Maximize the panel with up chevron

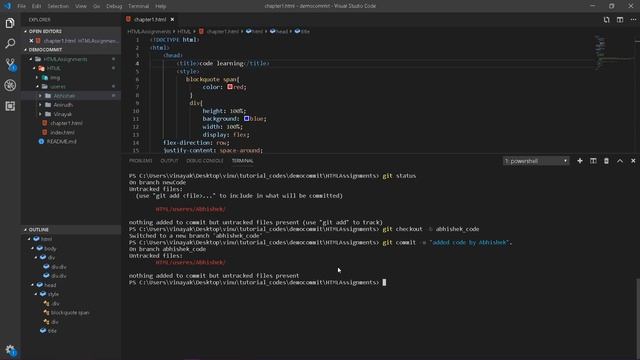(620, 161)
